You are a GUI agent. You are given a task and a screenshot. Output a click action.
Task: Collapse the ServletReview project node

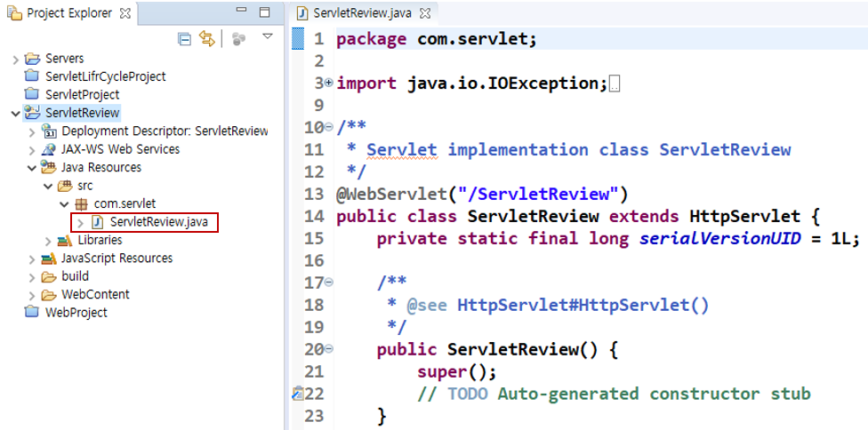[x=15, y=114]
